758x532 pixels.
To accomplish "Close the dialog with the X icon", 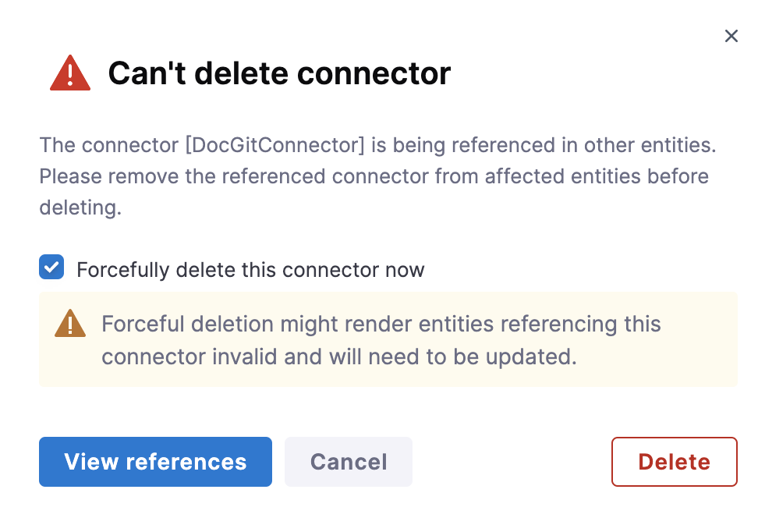I will (731, 36).
